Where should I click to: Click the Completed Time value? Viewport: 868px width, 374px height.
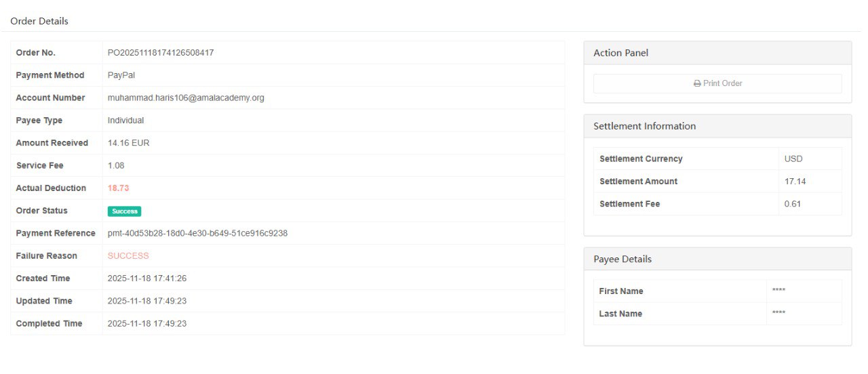146,324
